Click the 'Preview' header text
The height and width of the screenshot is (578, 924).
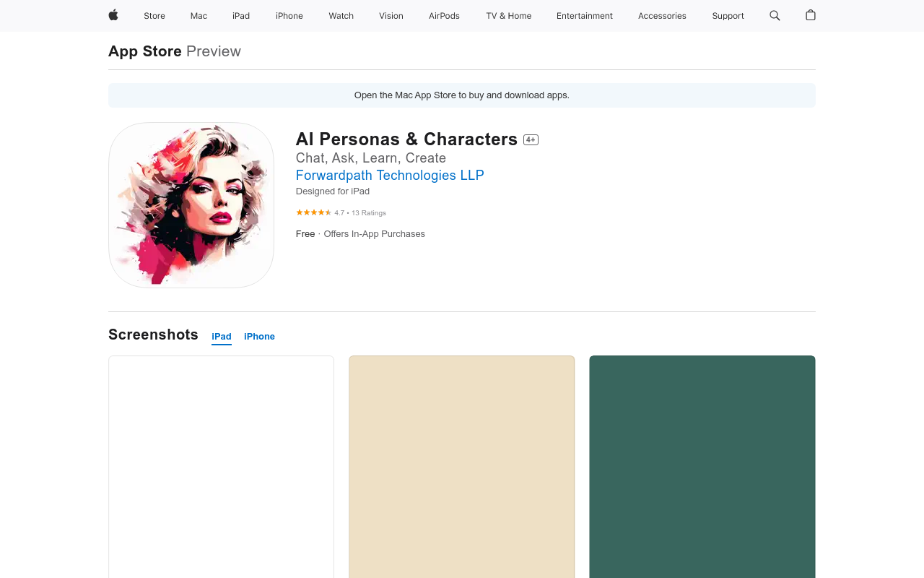pyautogui.click(x=214, y=51)
